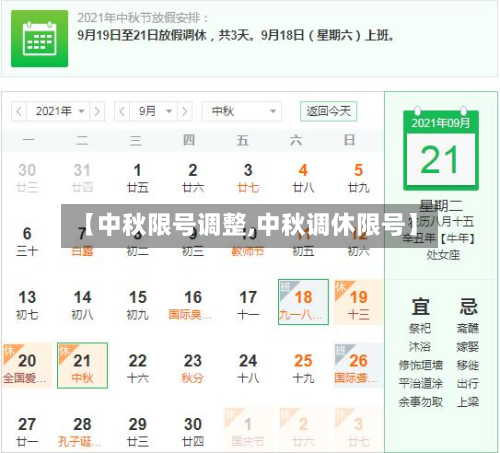Select workday September 26 marked 班

coord(358,366)
